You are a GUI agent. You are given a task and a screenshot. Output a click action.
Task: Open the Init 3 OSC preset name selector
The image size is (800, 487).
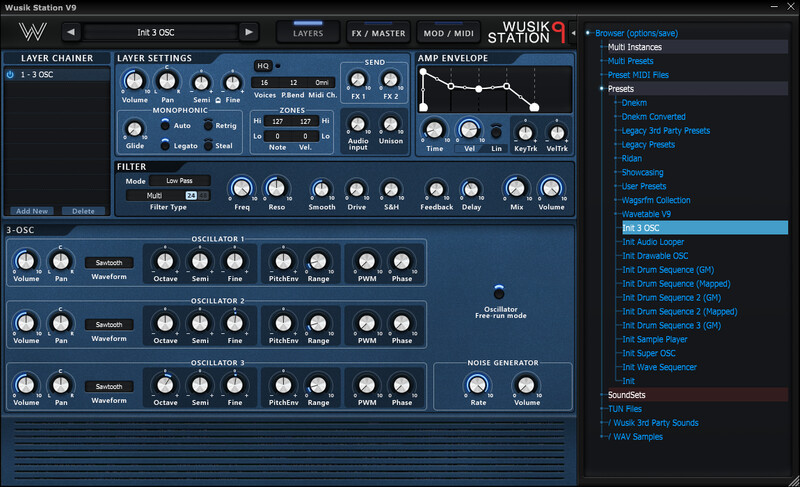pyautogui.click(x=160, y=33)
